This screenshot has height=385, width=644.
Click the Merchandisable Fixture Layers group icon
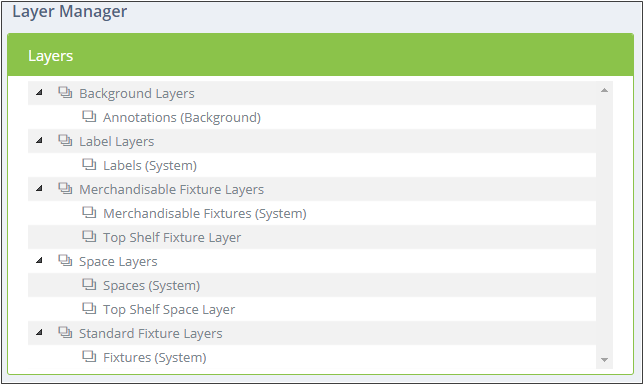coord(65,188)
